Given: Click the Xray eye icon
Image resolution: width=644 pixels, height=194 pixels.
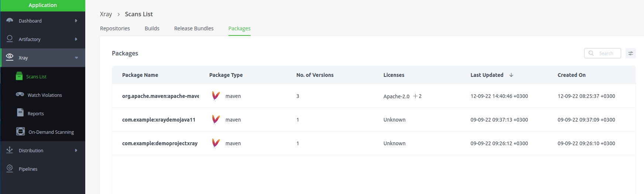Looking at the screenshot, I should pos(10,57).
